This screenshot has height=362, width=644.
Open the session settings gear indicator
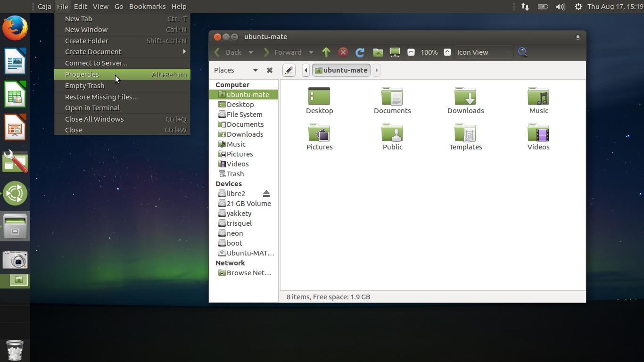click(578, 7)
